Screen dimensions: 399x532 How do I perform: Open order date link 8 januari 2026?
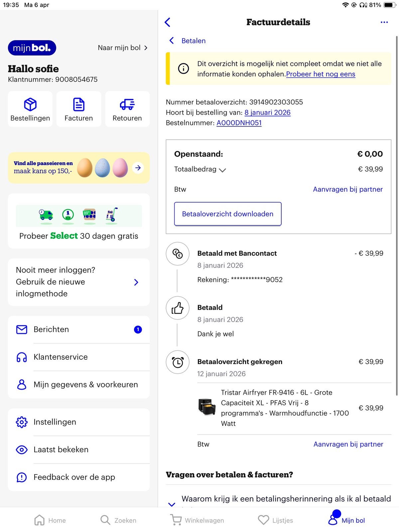(267, 112)
